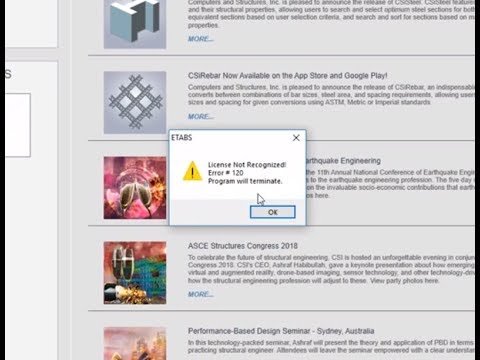Follow 'View party photos here' in ASCE article
Image resolution: width=480 pixels, height=360 pixels.
(404, 281)
